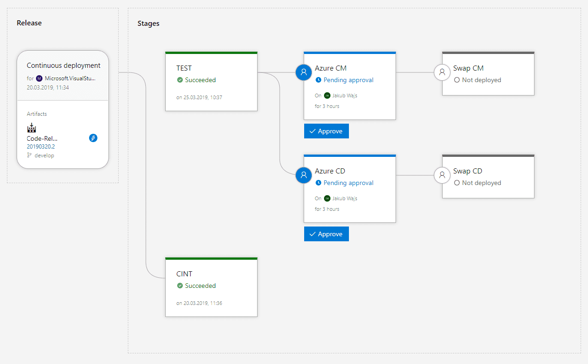Click Jakub Wajs avatar in Azure CM
This screenshot has height=364, width=588.
pyautogui.click(x=327, y=95)
